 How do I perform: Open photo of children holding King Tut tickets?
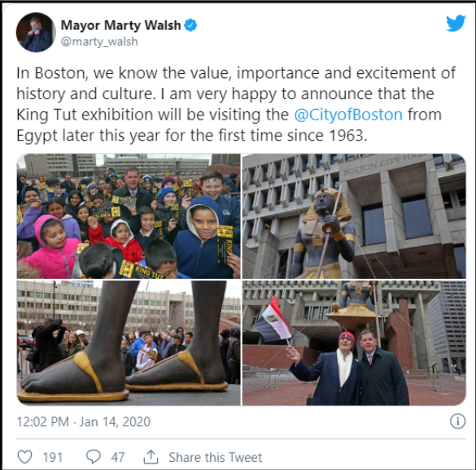click(129, 216)
